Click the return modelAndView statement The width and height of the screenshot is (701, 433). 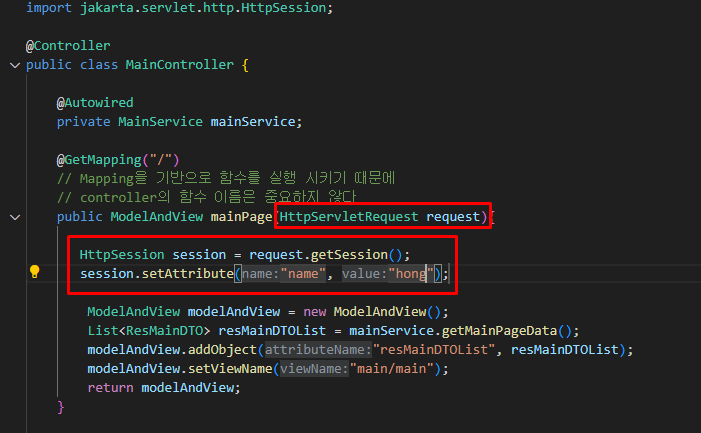[164, 387]
